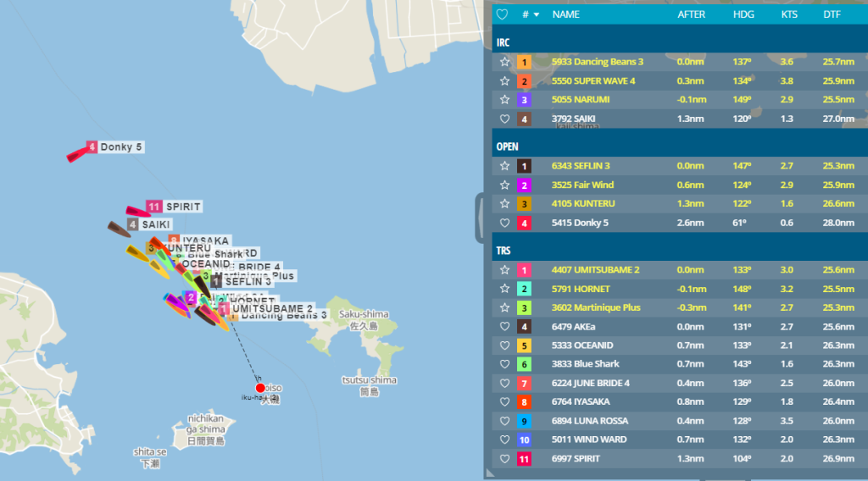Click rank 4 badge in Donky 5 row

coord(524,224)
